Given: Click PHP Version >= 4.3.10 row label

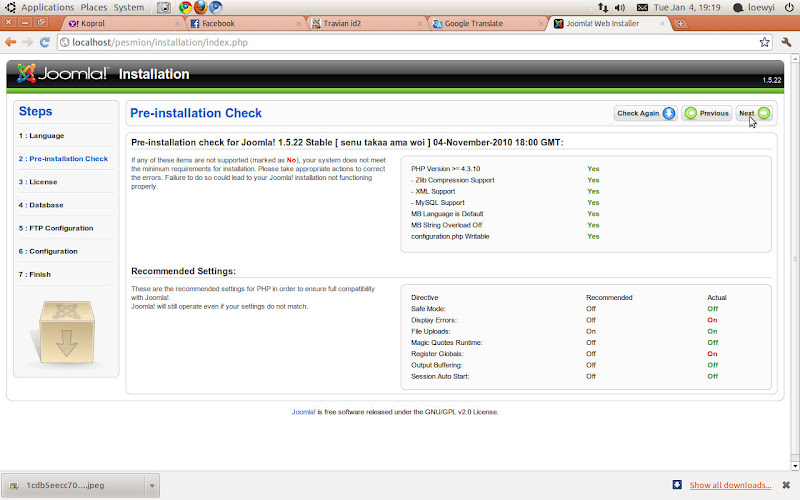Looking at the screenshot, I should 445,169.
